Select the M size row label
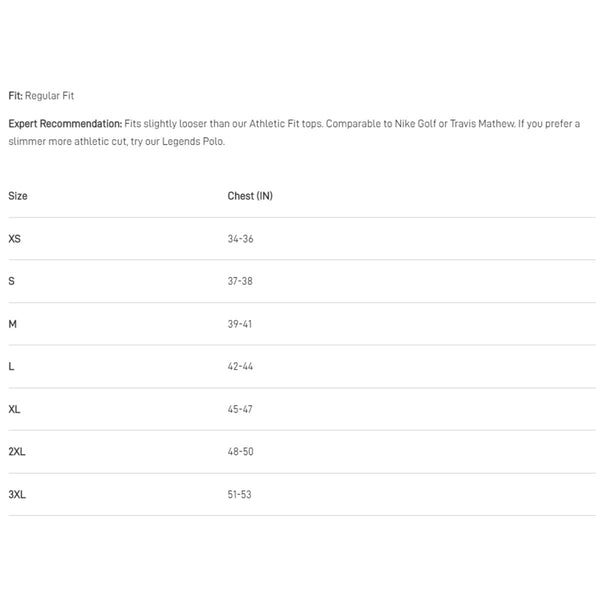The image size is (600, 600). [13, 324]
